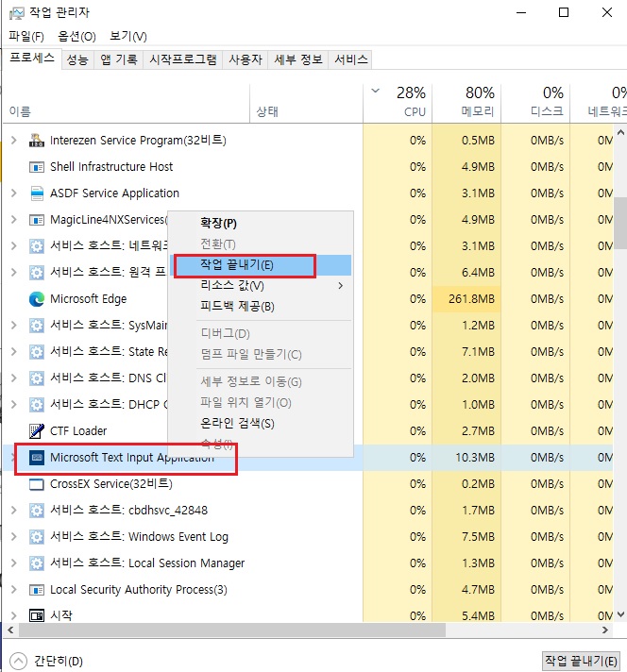The image size is (627, 672).
Task: Click the gear icon for 서비스 호스트: State Repository
Action: (37, 351)
